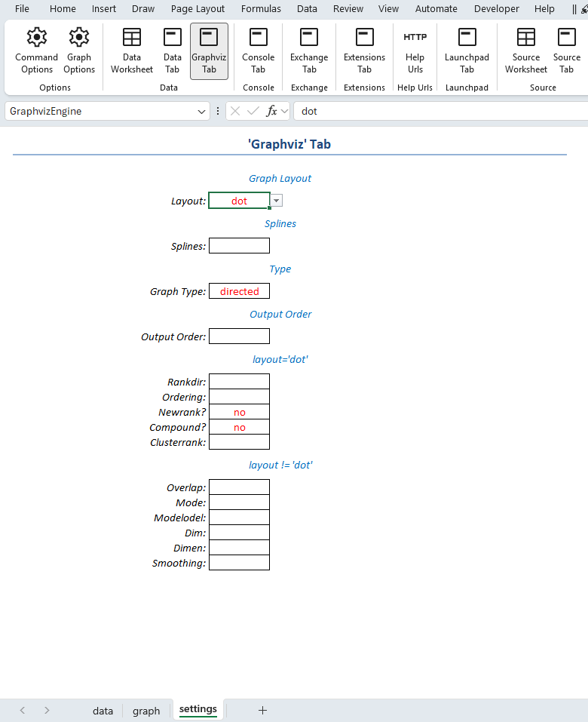Open Graph Options gear icon

tap(79, 51)
